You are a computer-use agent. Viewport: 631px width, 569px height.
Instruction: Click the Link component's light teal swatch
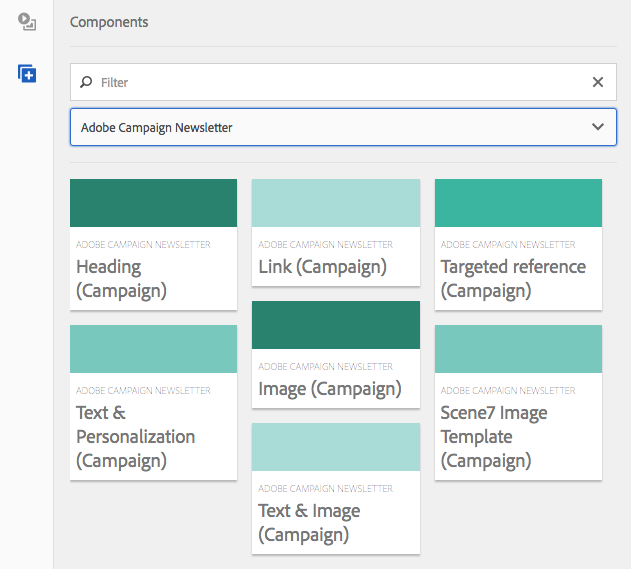coord(335,203)
